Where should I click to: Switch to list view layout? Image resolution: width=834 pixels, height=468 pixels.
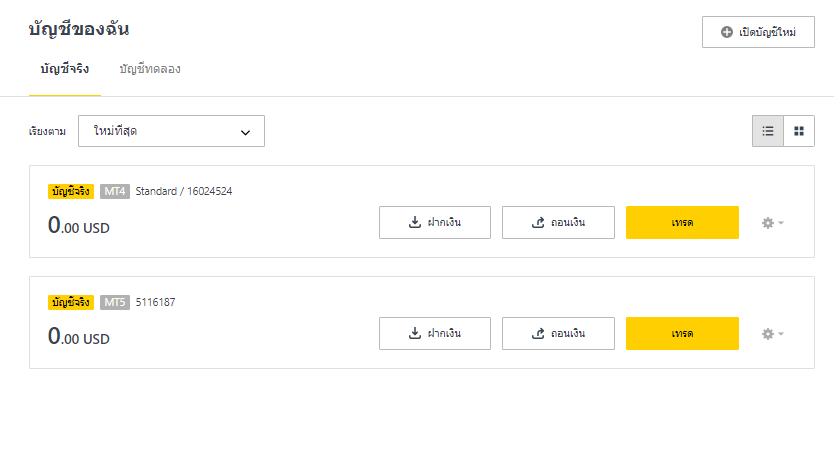[x=768, y=131]
